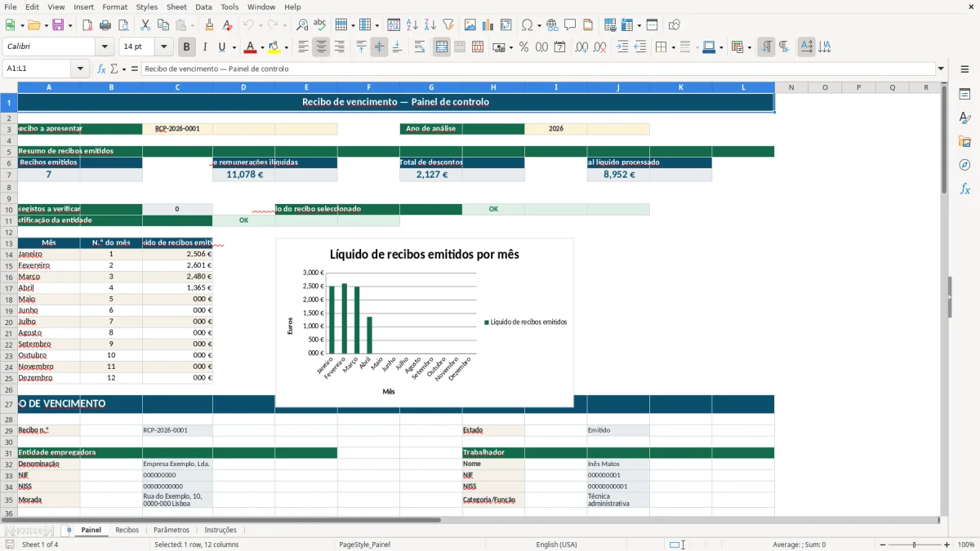Click the Print icon

tap(105, 25)
